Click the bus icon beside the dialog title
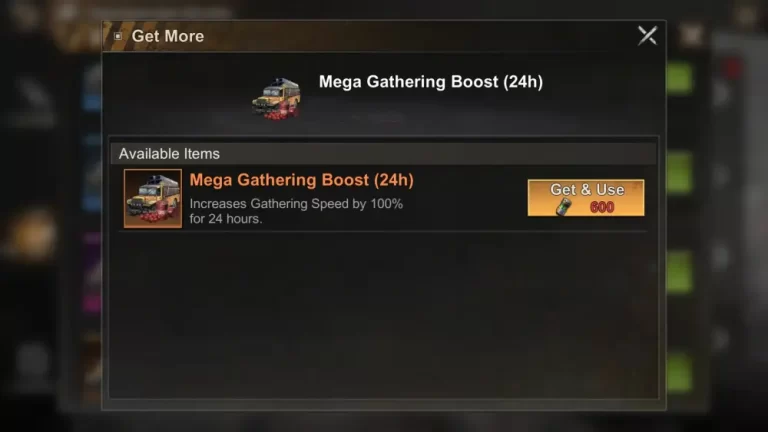Viewport: 768px width, 432px height. (x=276, y=98)
